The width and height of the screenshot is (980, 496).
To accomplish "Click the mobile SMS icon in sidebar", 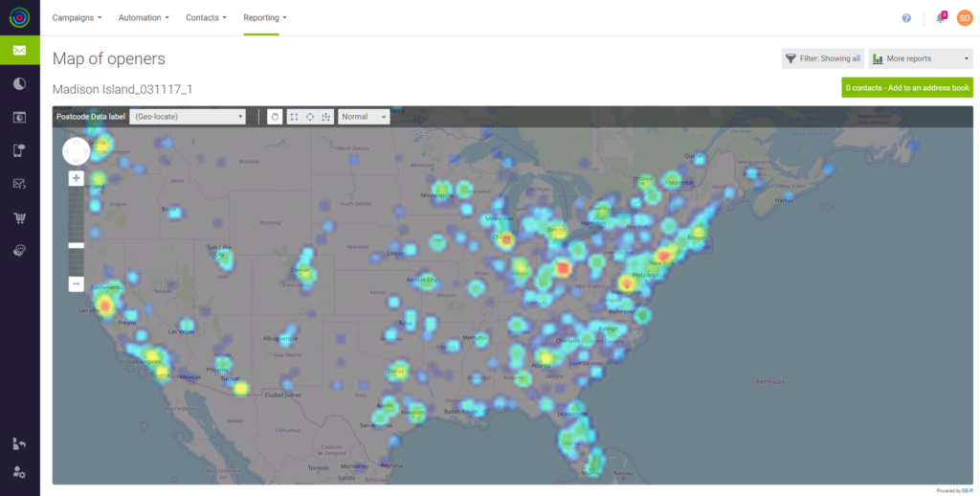I will pyautogui.click(x=19, y=150).
